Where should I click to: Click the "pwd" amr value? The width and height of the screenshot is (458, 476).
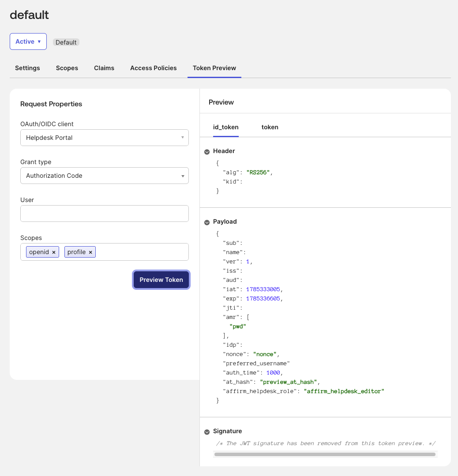point(237,326)
